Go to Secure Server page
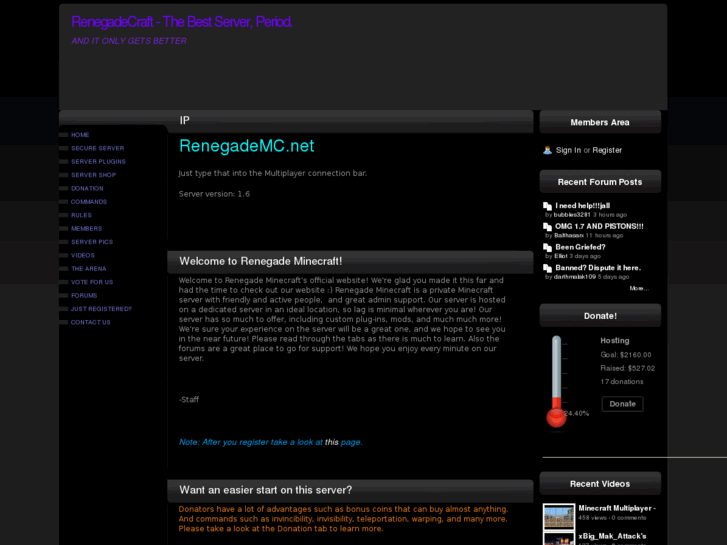 [x=97, y=148]
